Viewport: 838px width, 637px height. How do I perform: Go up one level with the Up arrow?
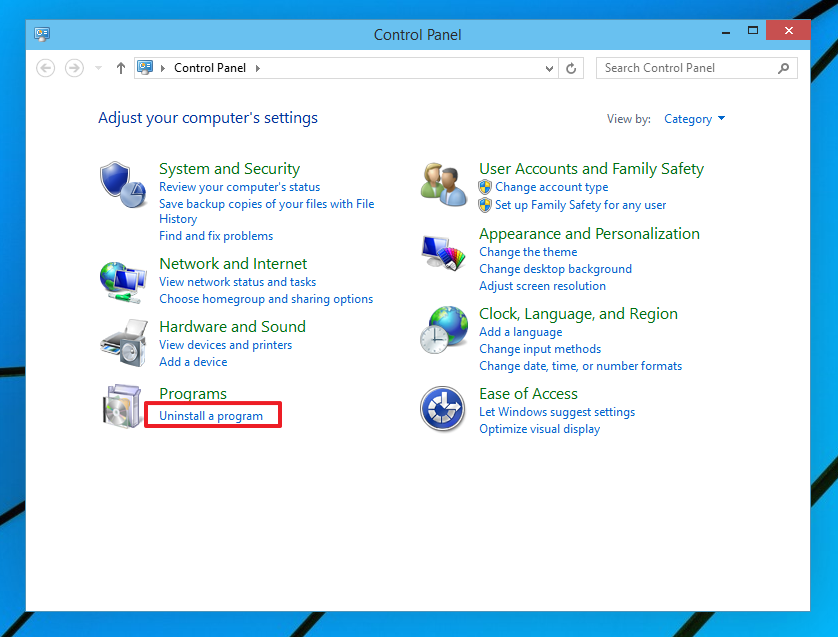[x=121, y=68]
